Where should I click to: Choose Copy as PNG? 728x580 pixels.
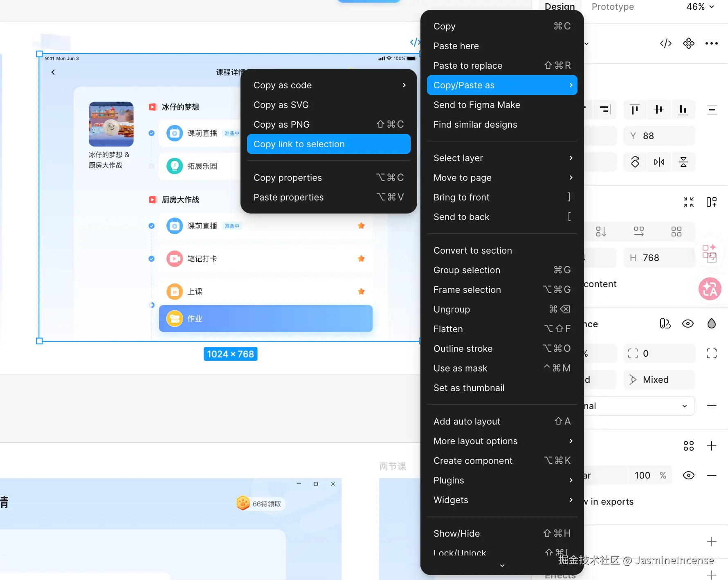pos(328,124)
